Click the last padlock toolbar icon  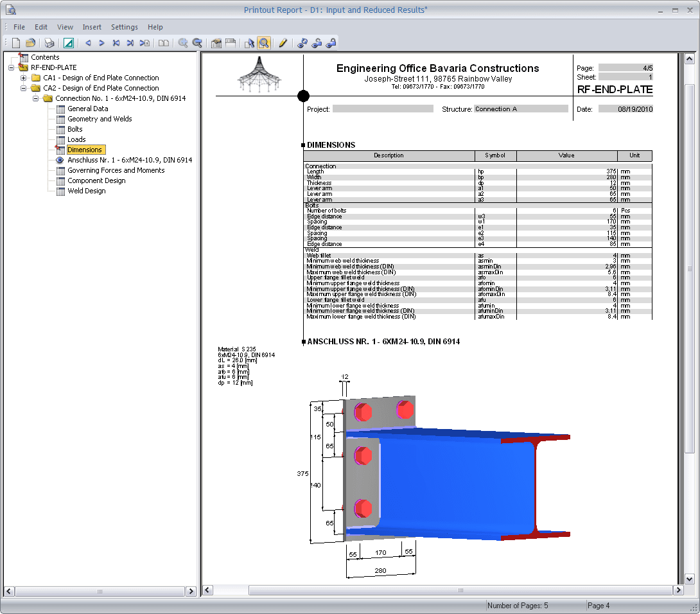coord(331,43)
